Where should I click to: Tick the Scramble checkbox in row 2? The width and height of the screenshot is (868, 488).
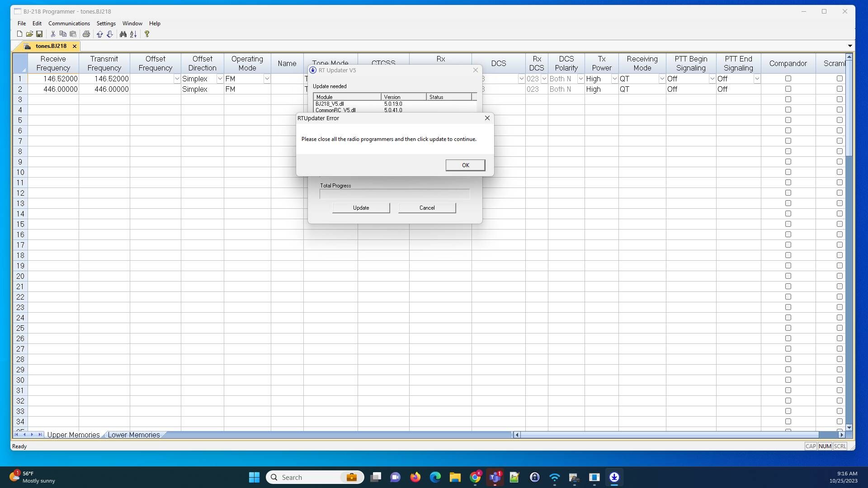tap(840, 89)
